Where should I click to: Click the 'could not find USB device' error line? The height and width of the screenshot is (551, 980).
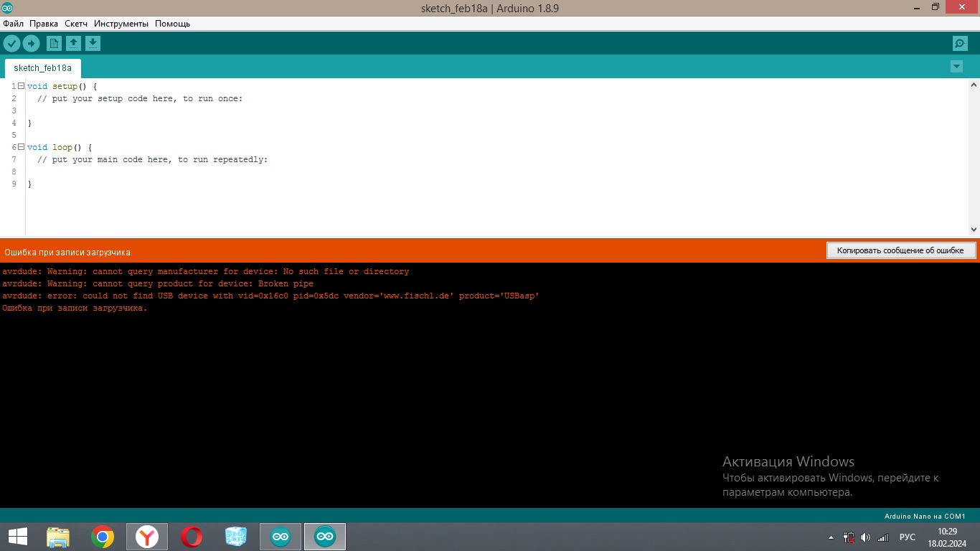(270, 296)
